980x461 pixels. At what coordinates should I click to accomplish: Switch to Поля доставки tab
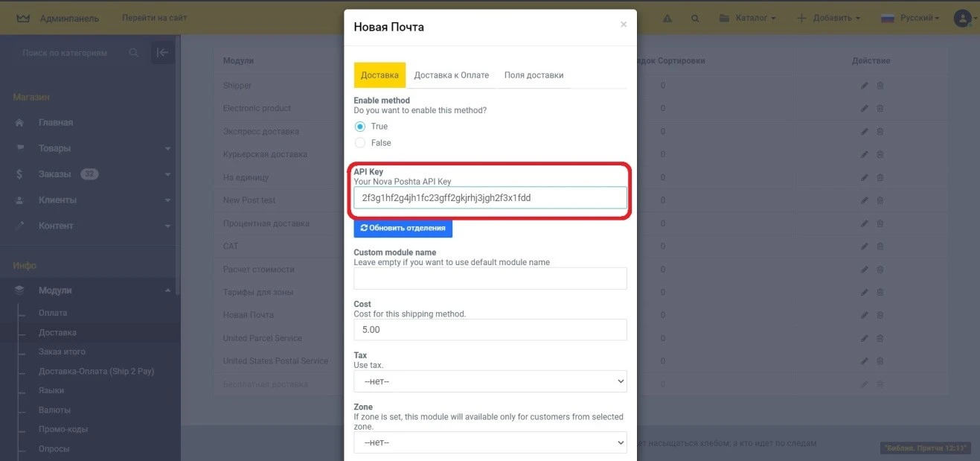[x=534, y=75]
